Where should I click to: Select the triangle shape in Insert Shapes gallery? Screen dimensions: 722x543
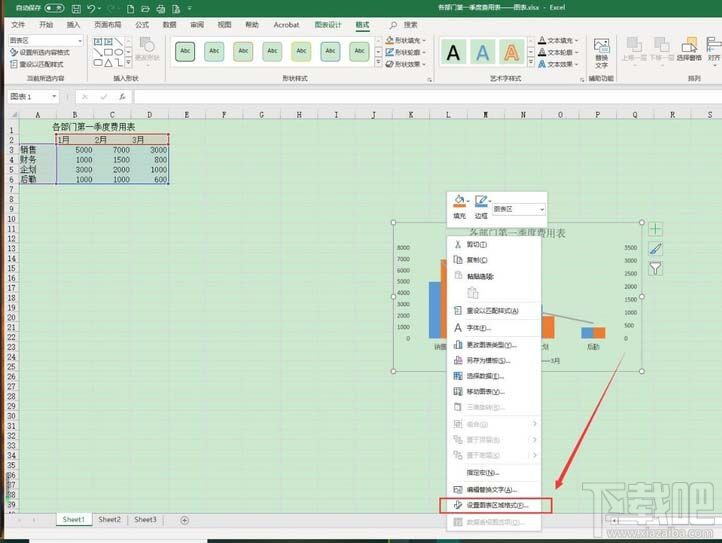coord(108,62)
